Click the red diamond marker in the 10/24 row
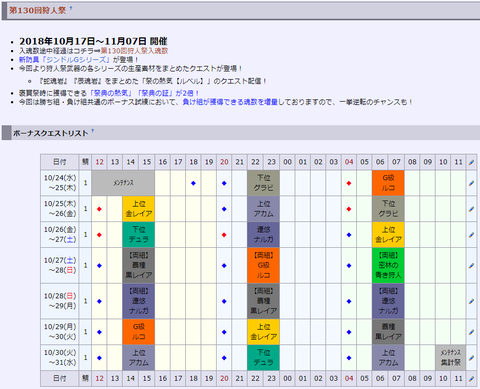This screenshot has height=389, width=480. pos(349,183)
